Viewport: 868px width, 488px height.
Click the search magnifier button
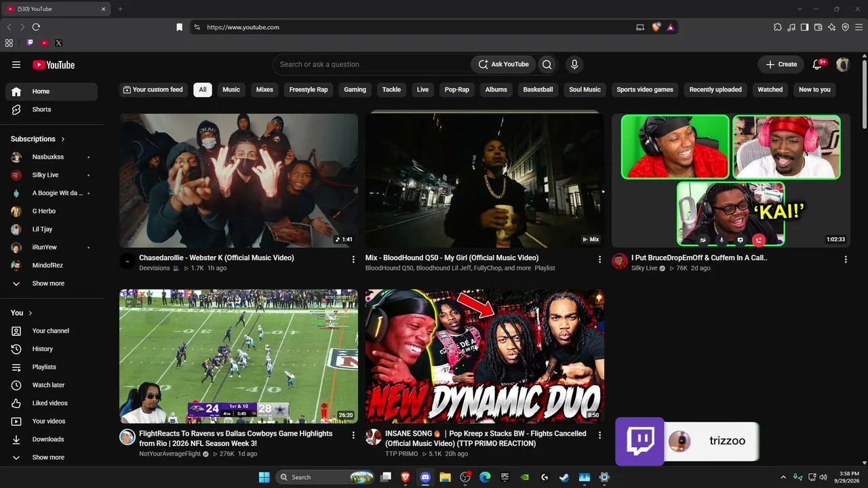(547, 64)
